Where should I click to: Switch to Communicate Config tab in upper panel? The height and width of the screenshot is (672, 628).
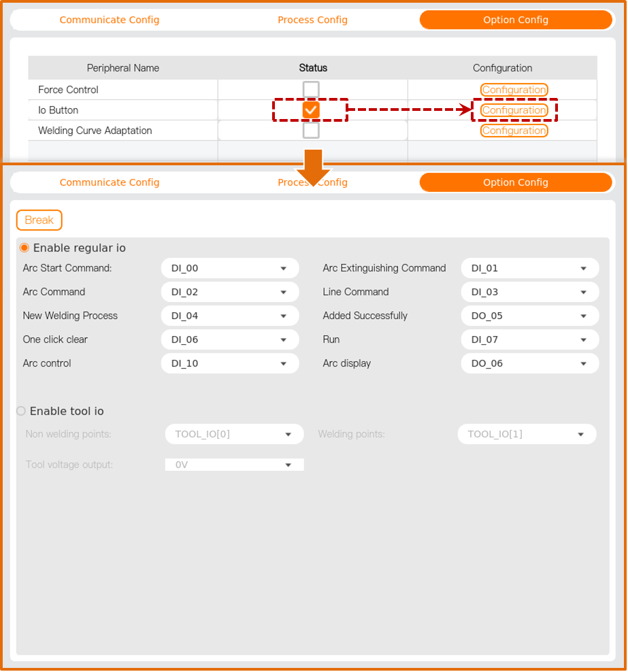tap(110, 20)
